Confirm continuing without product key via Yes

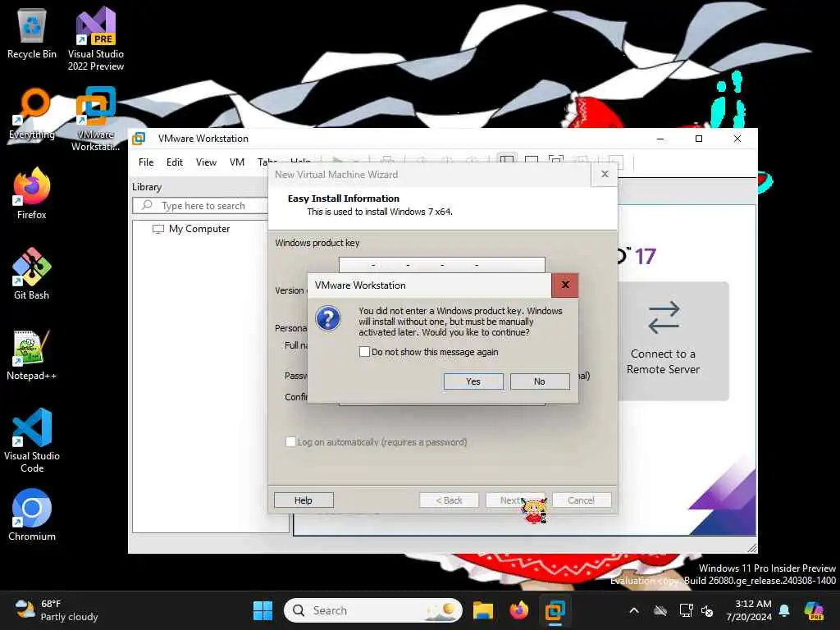point(473,381)
